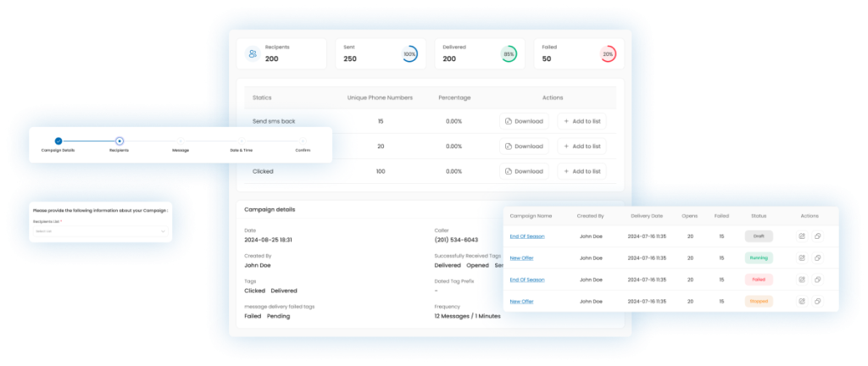Click the duplicate icon for the Draft campaign
Viewport: 868px width, 366px height.
tap(817, 236)
